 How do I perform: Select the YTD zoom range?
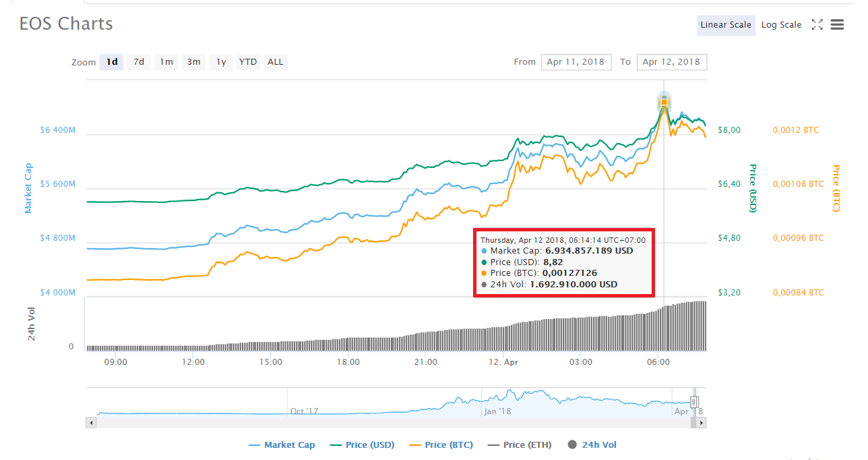tap(248, 62)
